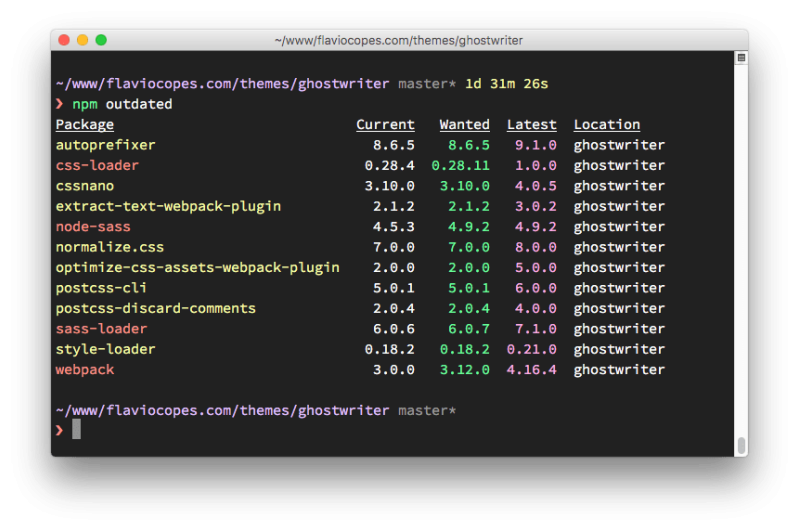Click the red close window button

pyautogui.click(x=64, y=40)
